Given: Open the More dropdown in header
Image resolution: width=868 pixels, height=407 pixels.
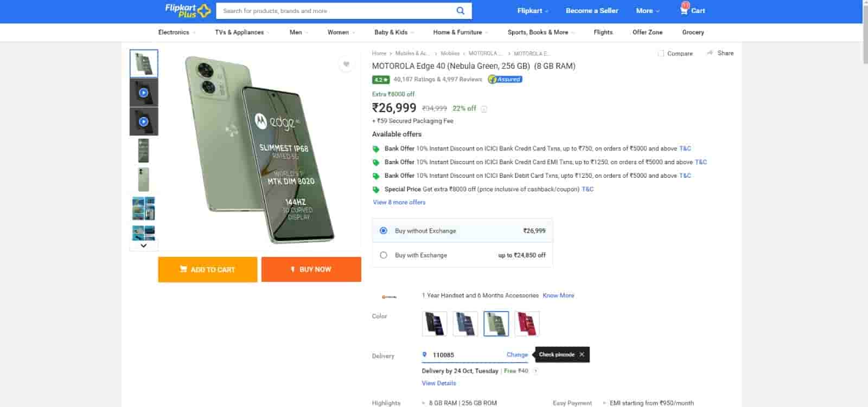Looking at the screenshot, I should pyautogui.click(x=648, y=11).
